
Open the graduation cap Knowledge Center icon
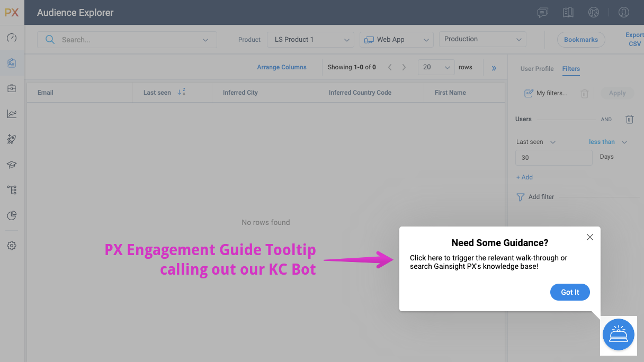(x=12, y=165)
